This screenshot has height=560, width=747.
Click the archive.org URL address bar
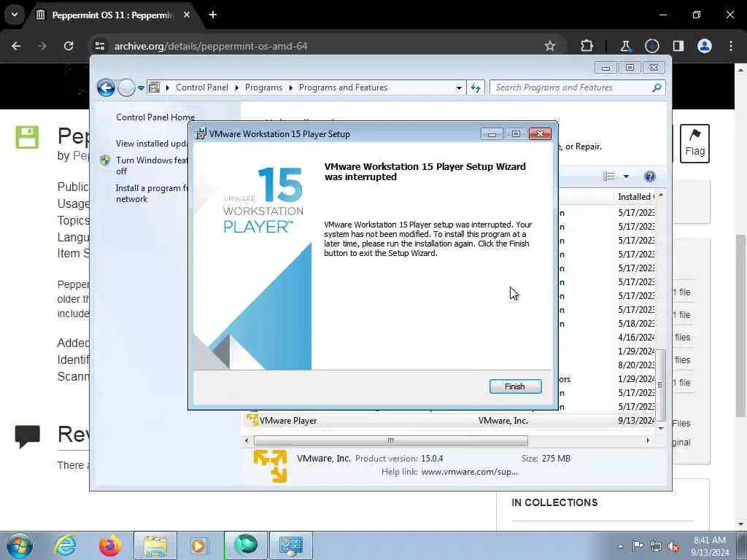point(211,46)
